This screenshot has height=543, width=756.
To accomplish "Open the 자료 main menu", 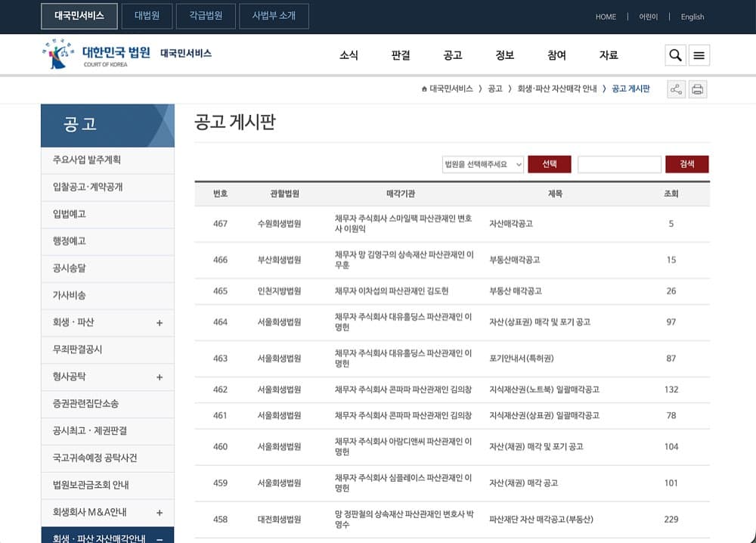I will [609, 55].
